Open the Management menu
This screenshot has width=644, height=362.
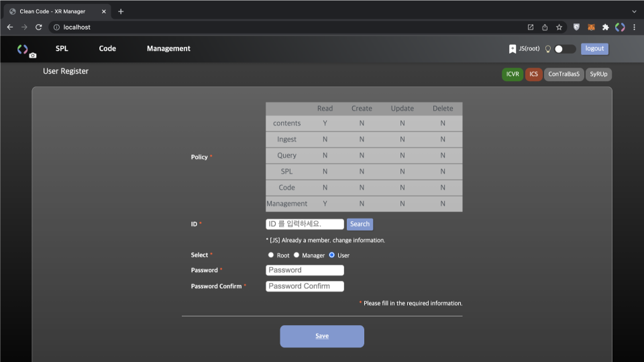tap(168, 49)
